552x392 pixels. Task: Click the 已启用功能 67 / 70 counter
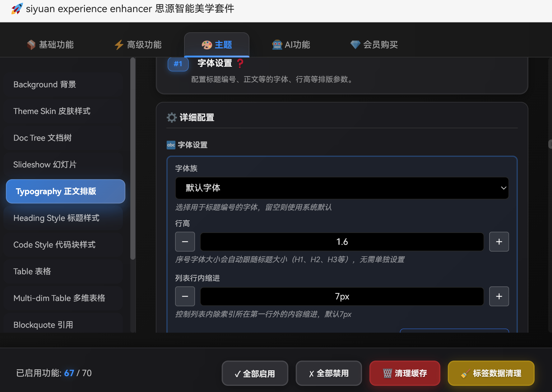(x=54, y=373)
